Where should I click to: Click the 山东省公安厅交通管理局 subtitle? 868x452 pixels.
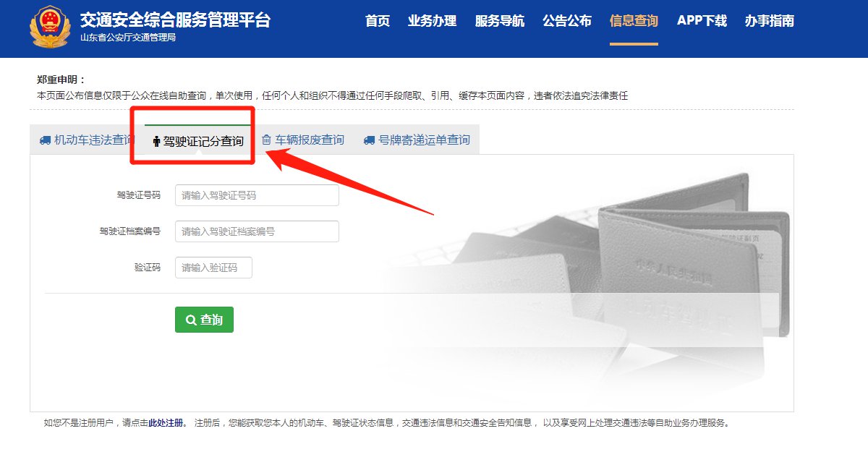click(128, 38)
